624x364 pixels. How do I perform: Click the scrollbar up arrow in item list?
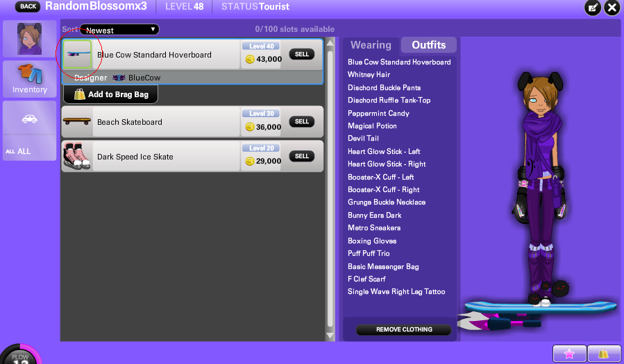(x=330, y=42)
